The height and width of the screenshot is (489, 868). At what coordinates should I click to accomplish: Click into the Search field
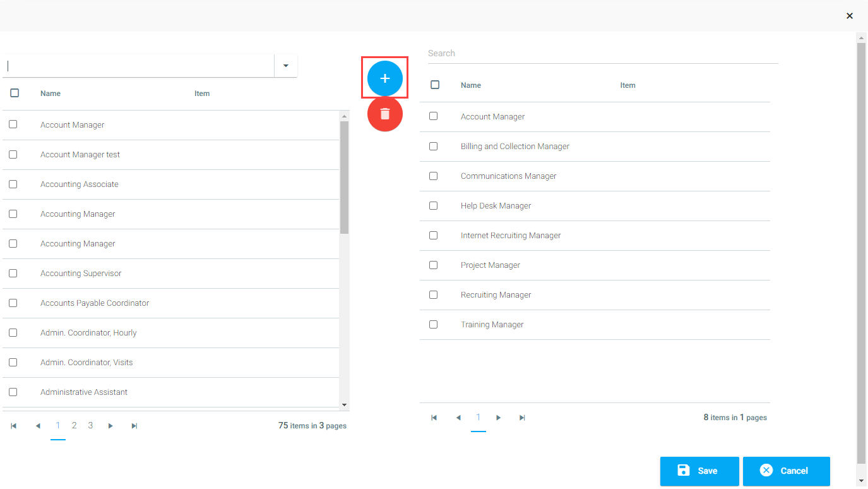click(x=603, y=54)
